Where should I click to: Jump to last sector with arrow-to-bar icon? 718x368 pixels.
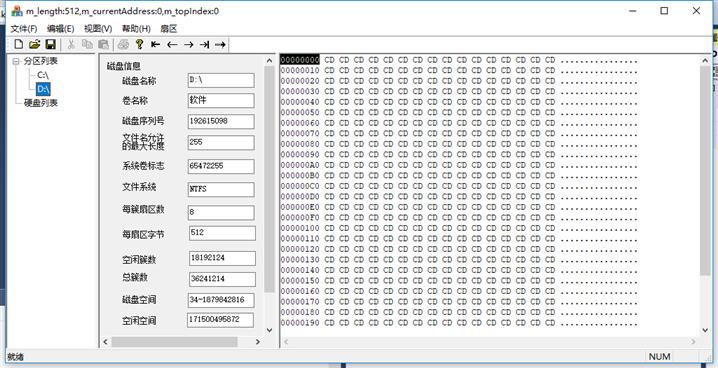pyautogui.click(x=204, y=44)
